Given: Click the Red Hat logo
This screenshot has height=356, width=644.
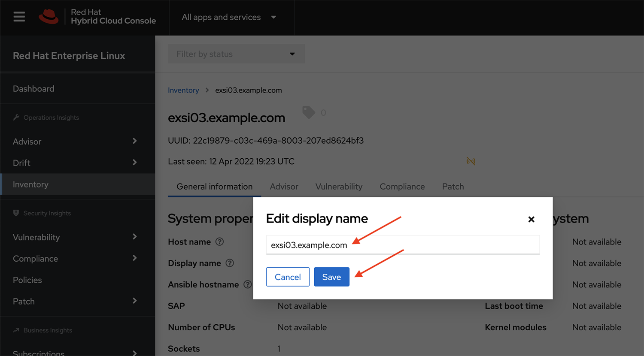Looking at the screenshot, I should [49, 17].
